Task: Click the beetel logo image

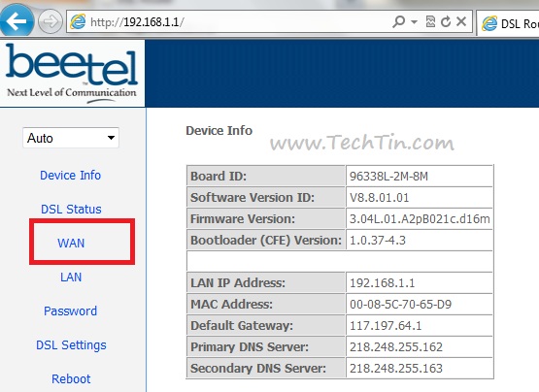Action: 72,73
